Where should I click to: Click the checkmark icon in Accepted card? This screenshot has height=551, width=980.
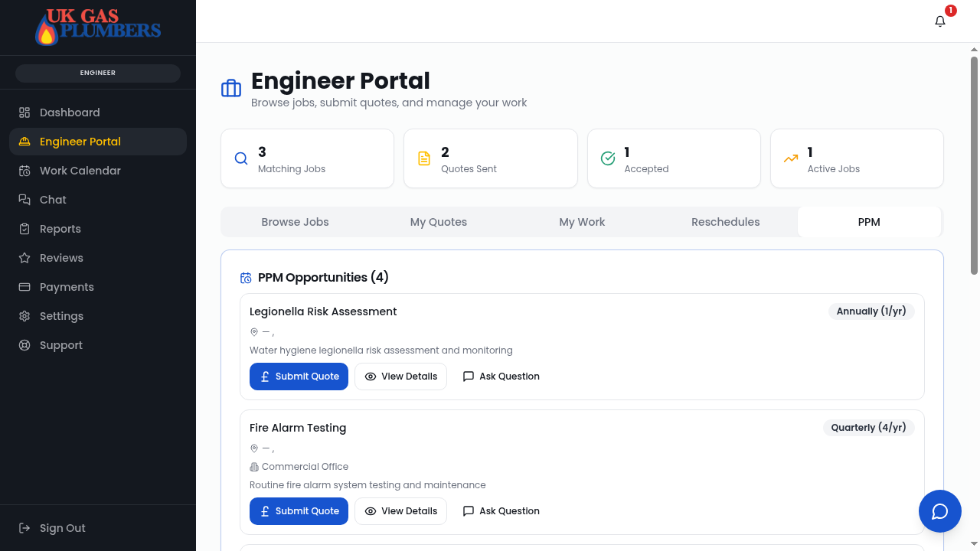click(608, 158)
